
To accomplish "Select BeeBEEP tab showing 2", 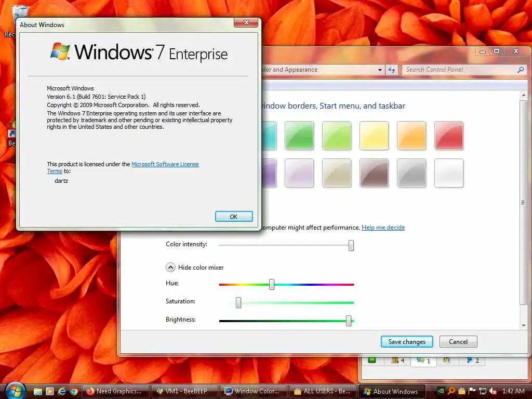I will click(x=472, y=361).
